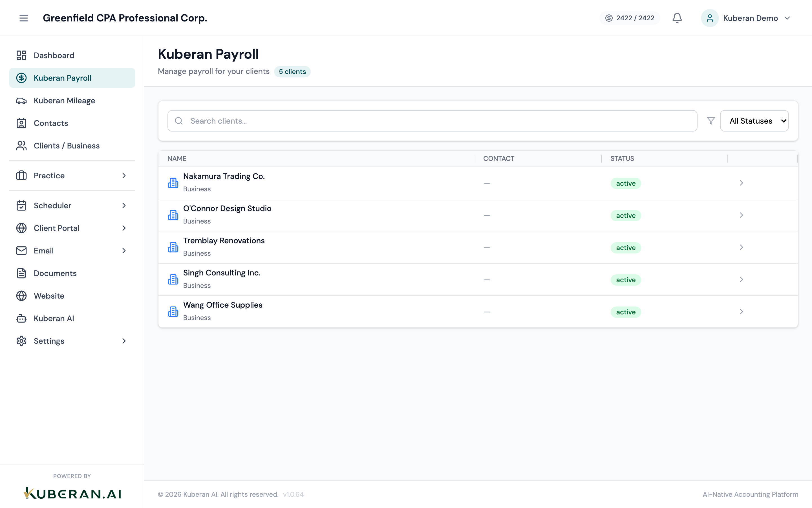Click the STATUS column header
This screenshot has width=812, height=508.
pyautogui.click(x=622, y=159)
